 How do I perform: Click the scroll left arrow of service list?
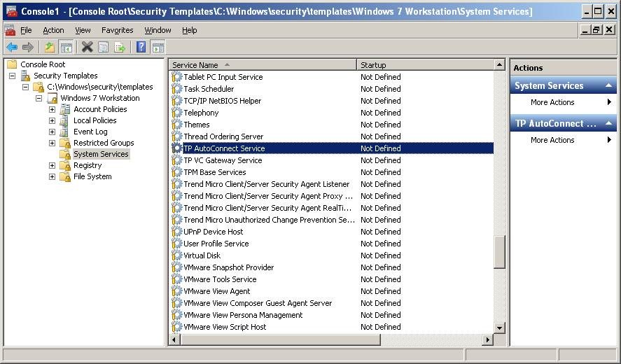(x=174, y=339)
